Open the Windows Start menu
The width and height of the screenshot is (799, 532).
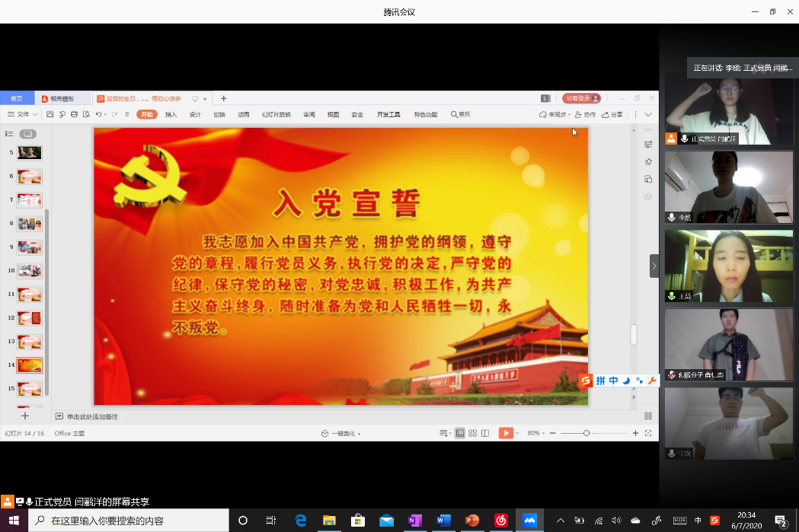(14, 521)
